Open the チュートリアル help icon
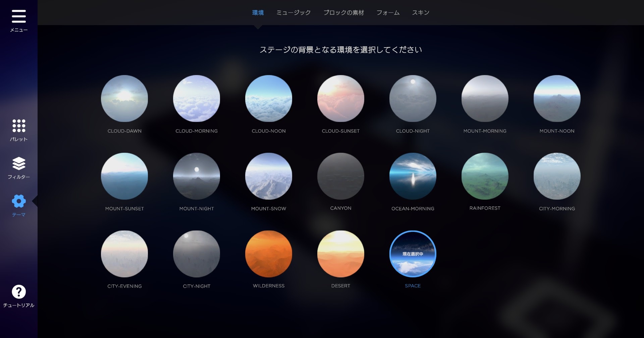Viewport: 644px width, 338px height. (19, 292)
